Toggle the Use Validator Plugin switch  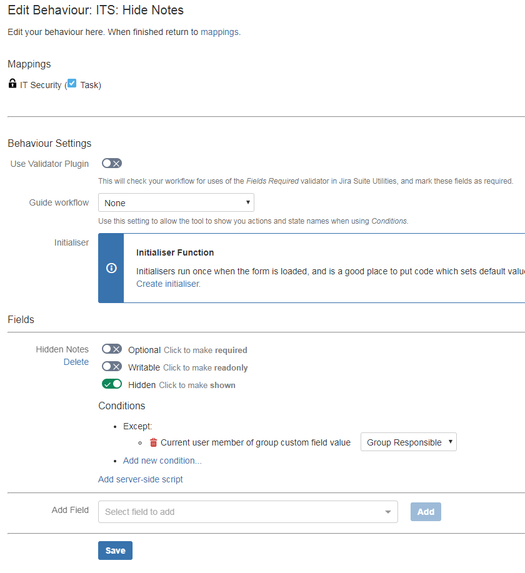(112, 163)
